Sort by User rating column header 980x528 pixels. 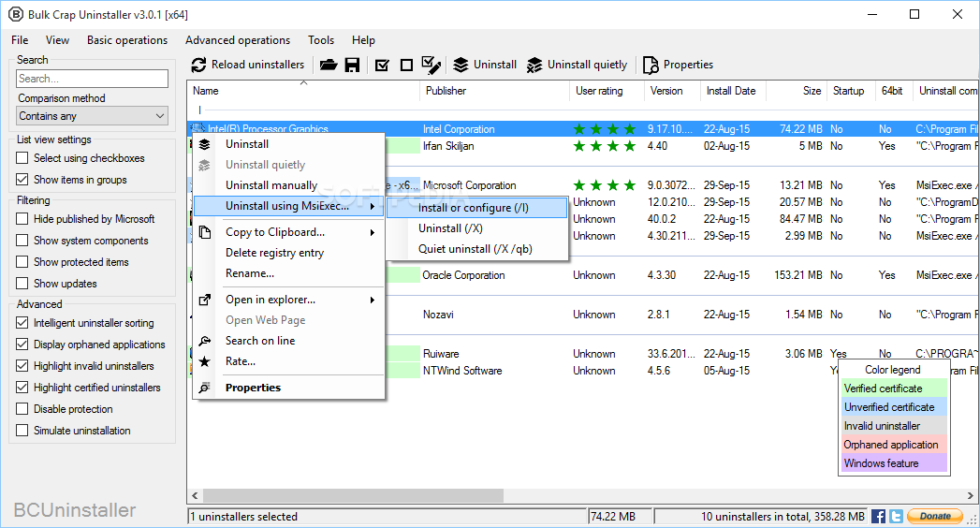607,91
